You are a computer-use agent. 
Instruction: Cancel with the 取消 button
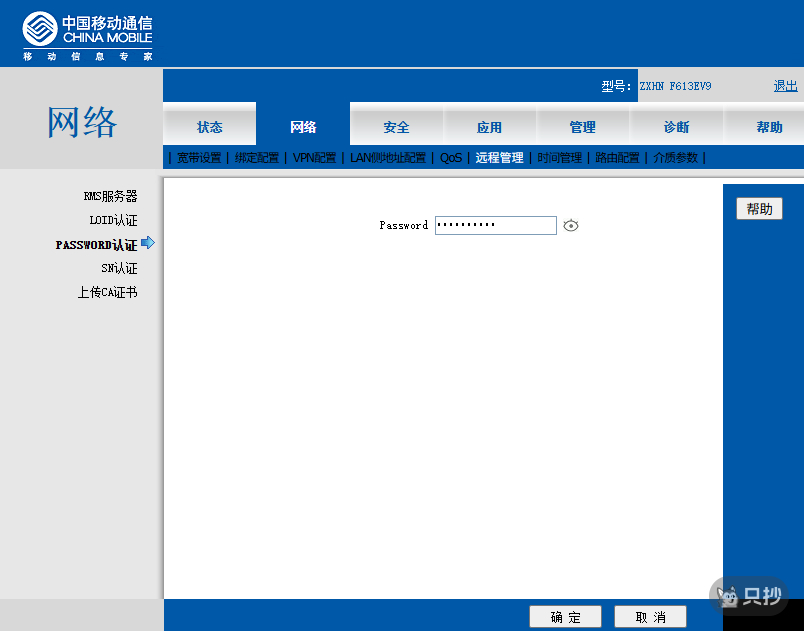[651, 617]
